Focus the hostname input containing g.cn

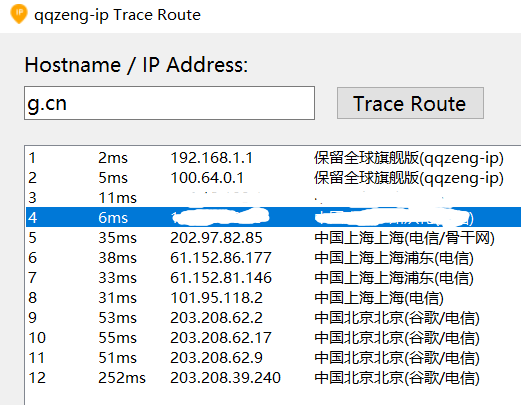coord(169,103)
